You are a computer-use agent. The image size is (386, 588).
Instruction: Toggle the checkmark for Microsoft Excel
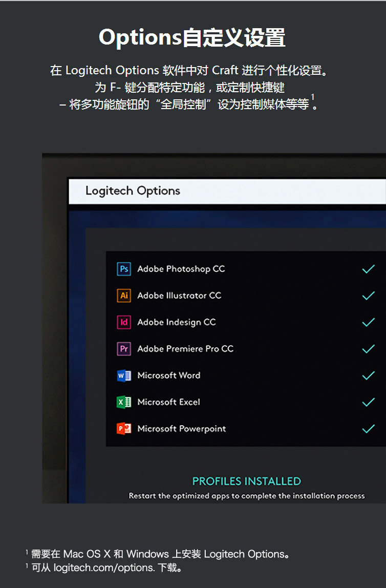click(369, 402)
